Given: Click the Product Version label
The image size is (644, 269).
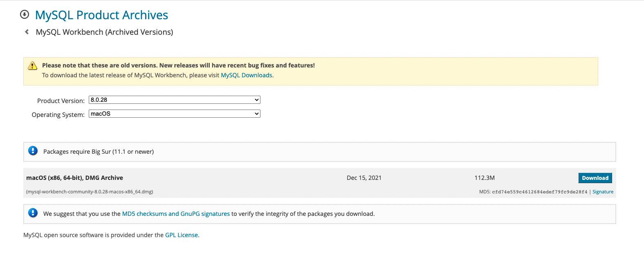Looking at the screenshot, I should point(61,101).
